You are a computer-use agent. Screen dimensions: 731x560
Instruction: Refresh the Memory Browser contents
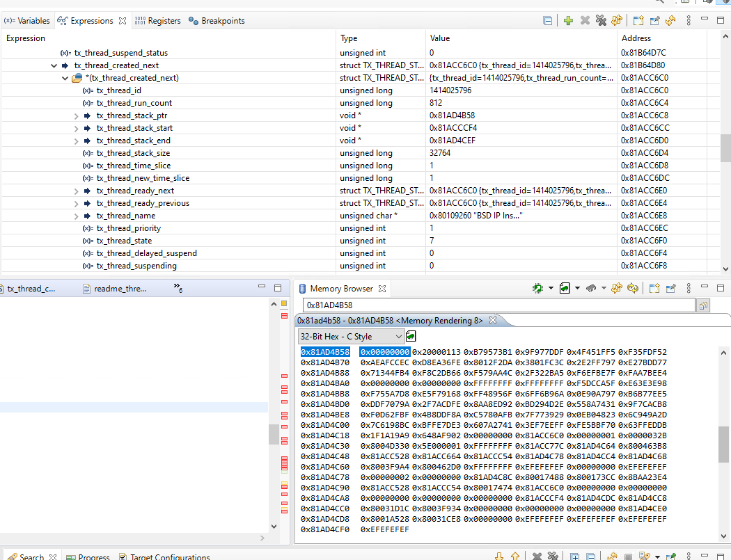tap(633, 287)
